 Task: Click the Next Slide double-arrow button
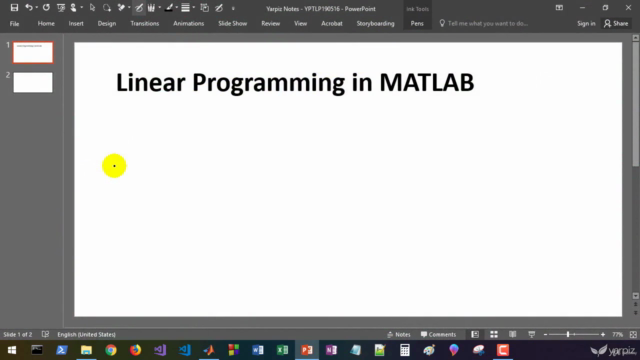(x=636, y=313)
